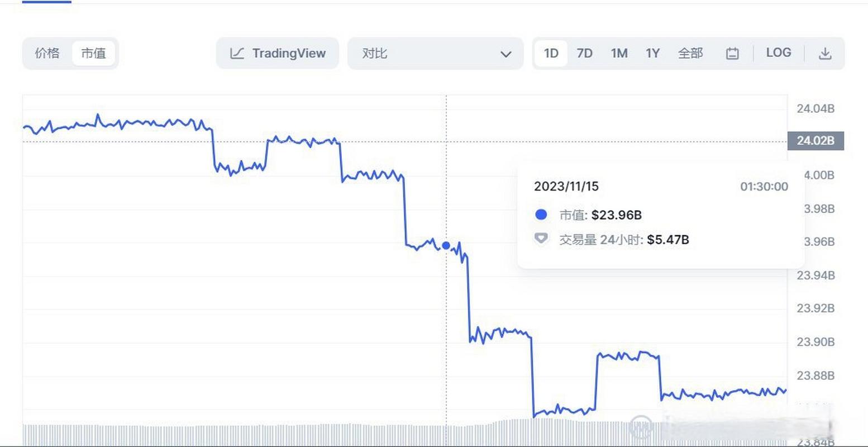The image size is (868, 447).
Task: Click the chevron arrow on the 对比 selector
Action: pos(506,54)
